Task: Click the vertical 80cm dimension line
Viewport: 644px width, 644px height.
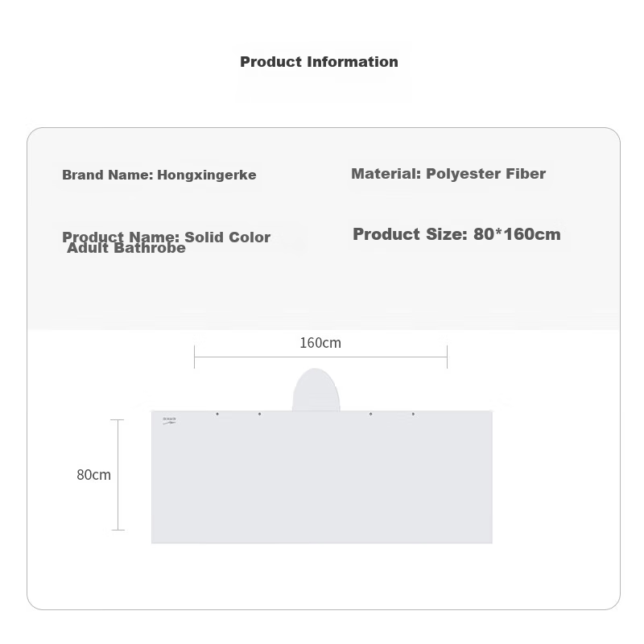Action: pyautogui.click(x=118, y=475)
